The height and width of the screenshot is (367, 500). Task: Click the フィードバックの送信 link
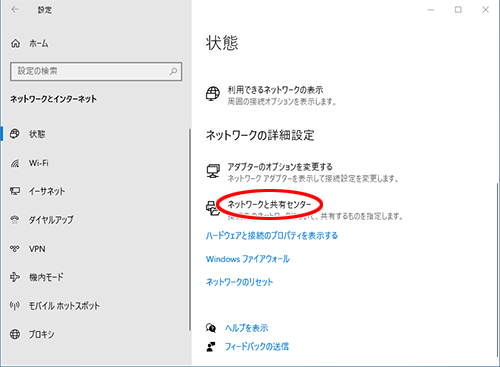coord(257,347)
